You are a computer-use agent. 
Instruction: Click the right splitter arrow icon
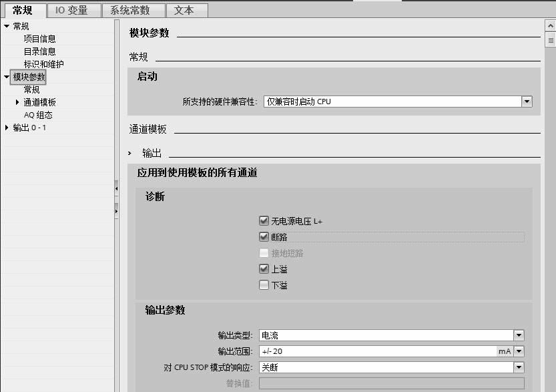tap(116, 211)
